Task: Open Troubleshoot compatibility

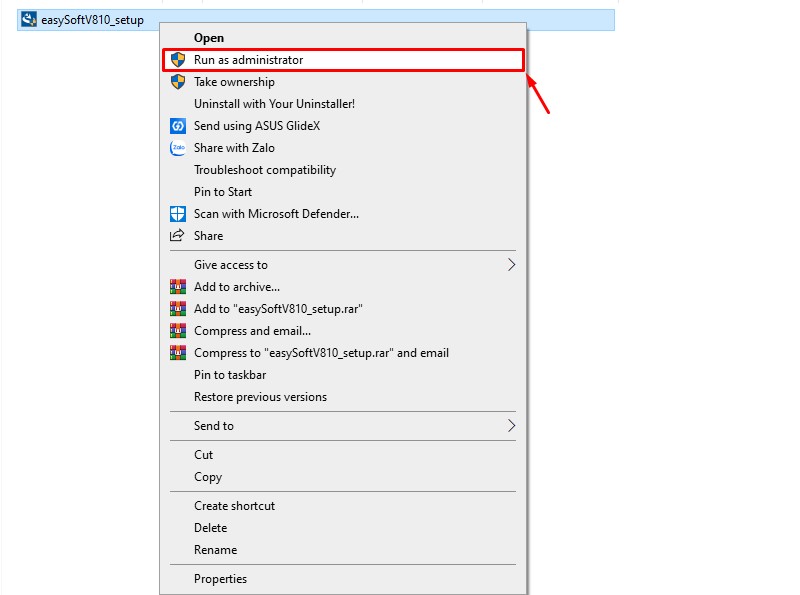Action: click(x=343, y=169)
